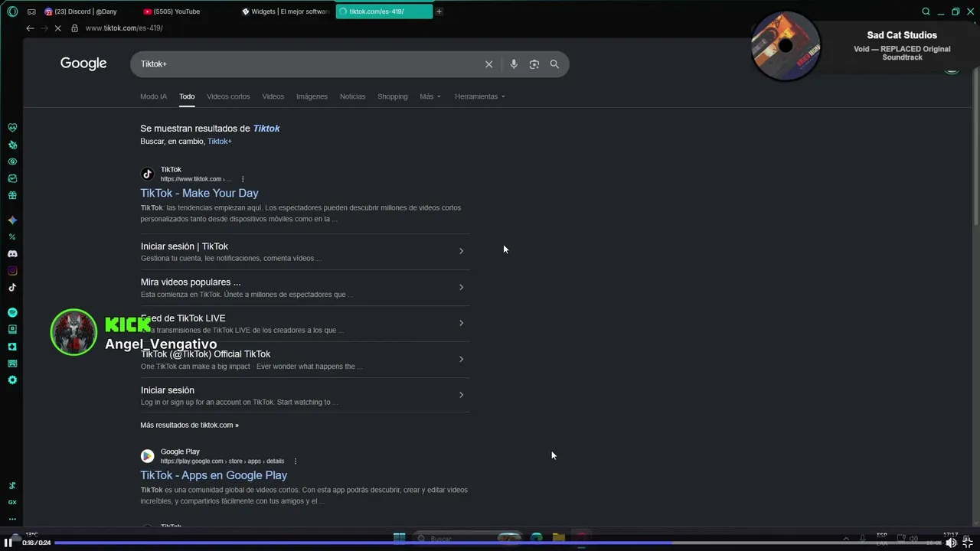Show Imágenes search results
Viewport: 980px width, 551px height.
(312, 96)
